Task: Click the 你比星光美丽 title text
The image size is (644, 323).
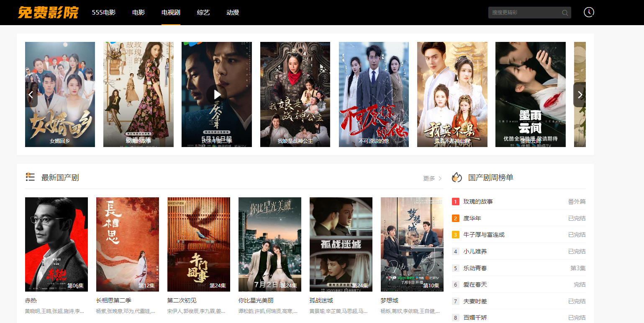Action: [x=256, y=301]
